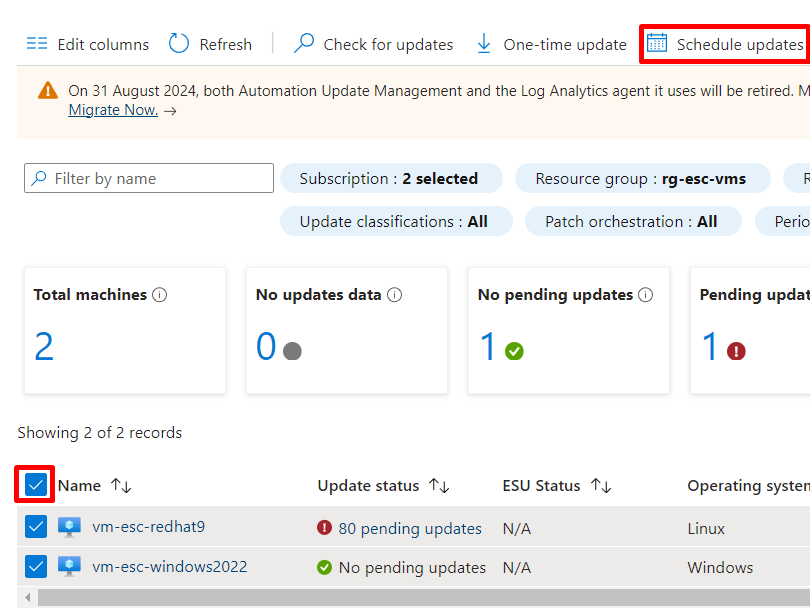Open Update classifications filter pill
The width and height of the screenshot is (810, 609).
396,222
